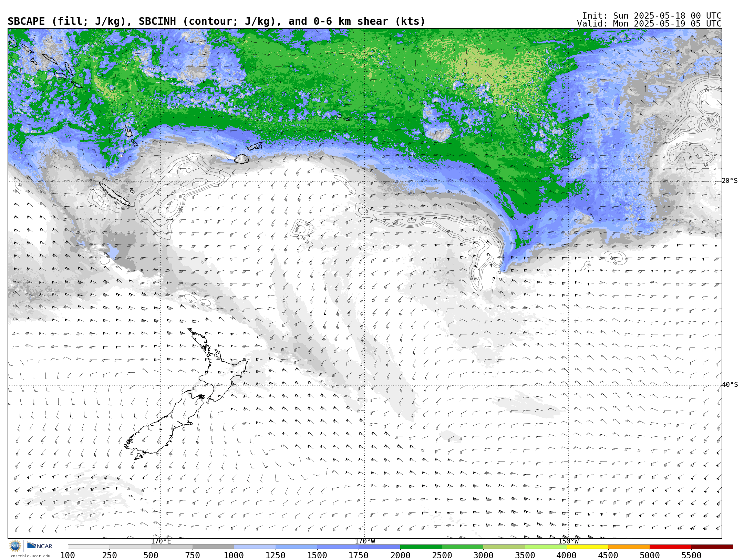This screenshot has width=744, height=560.
Task: Select the medium green 2500–3000 color swatch
Action: pos(463,547)
